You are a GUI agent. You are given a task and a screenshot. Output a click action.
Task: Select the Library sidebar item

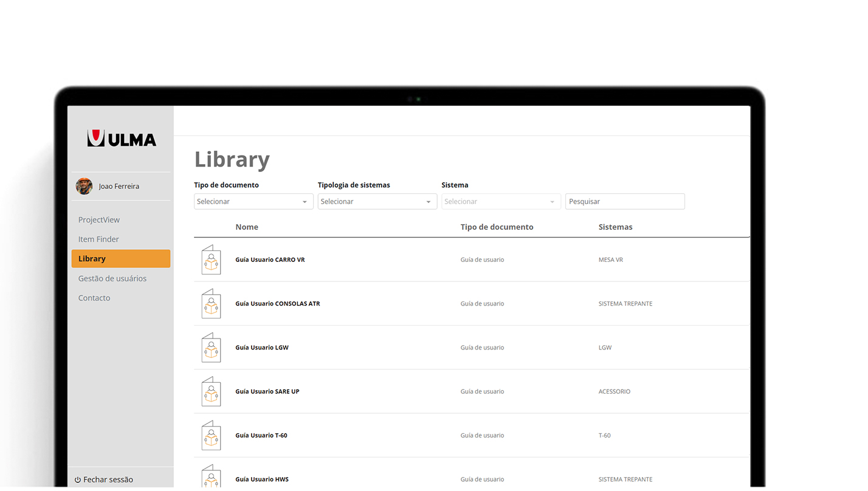click(120, 259)
